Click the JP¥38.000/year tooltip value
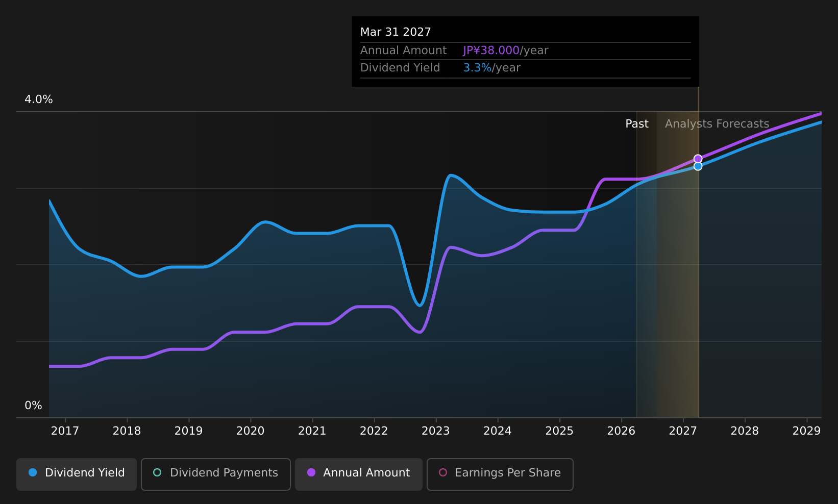This screenshot has height=504, width=838. (506, 51)
